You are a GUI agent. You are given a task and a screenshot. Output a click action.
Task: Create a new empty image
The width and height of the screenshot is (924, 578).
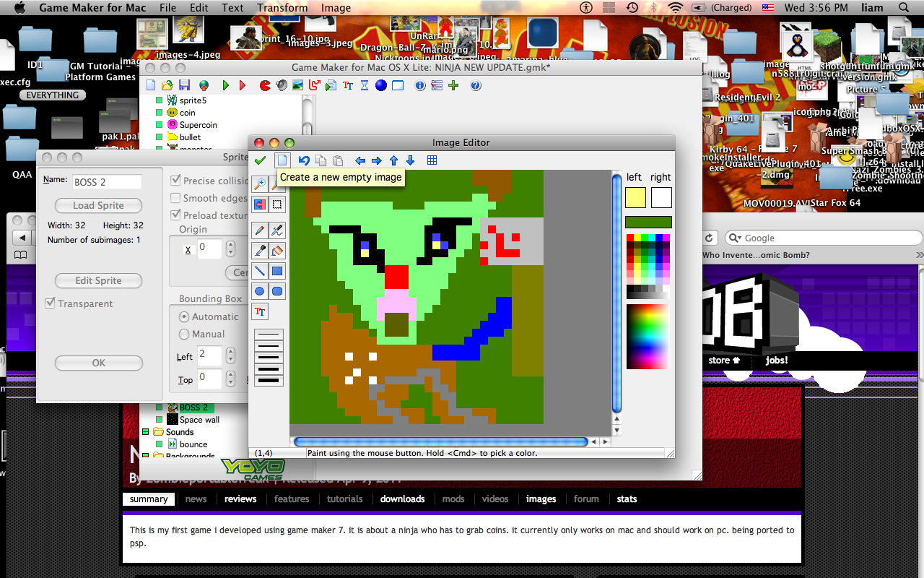(283, 160)
